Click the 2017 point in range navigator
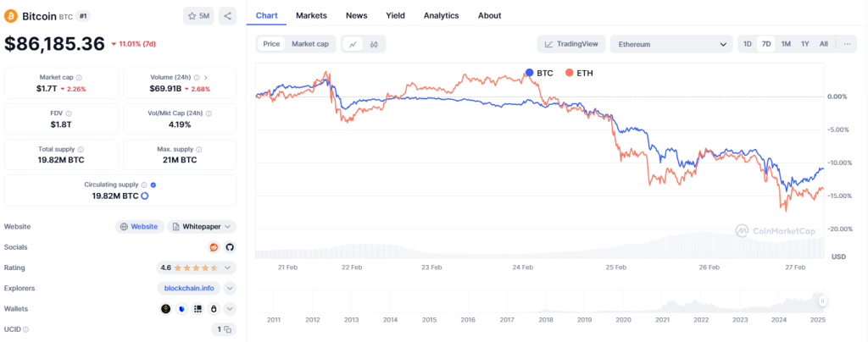Viewport: 868px width, 342px height. 507,320
